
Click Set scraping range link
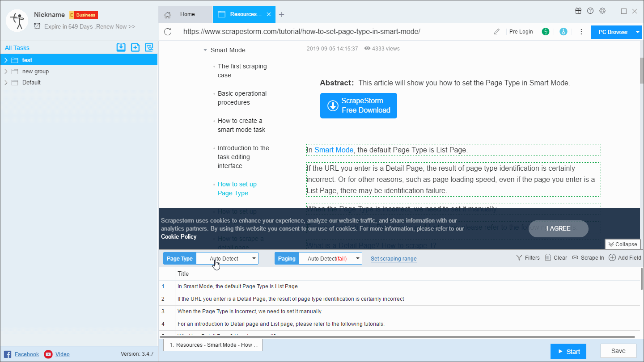[394, 258]
